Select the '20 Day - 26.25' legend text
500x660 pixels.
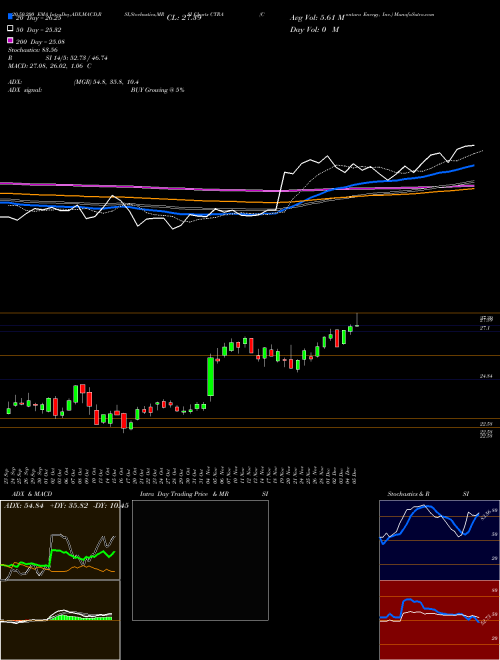click(39, 19)
